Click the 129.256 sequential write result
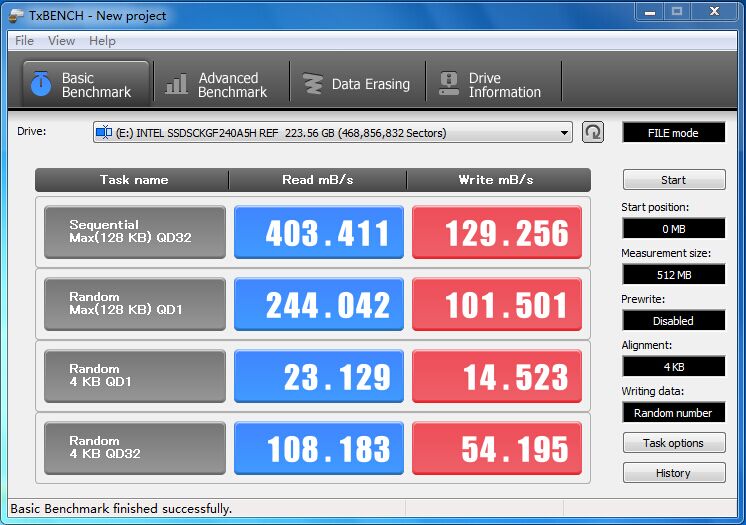The width and height of the screenshot is (746, 525). coord(497,232)
